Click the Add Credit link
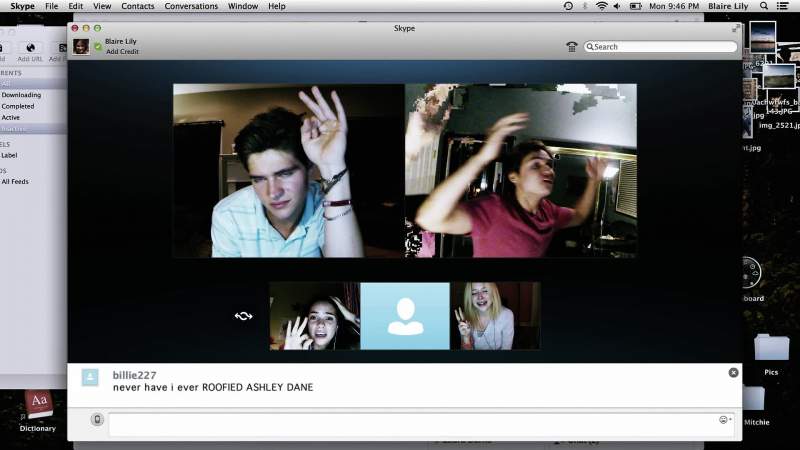Viewport: 800px width, 450px height. [122, 52]
